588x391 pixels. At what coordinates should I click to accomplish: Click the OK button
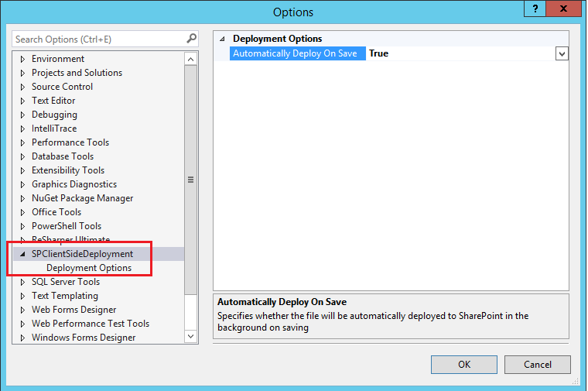pyautogui.click(x=464, y=365)
